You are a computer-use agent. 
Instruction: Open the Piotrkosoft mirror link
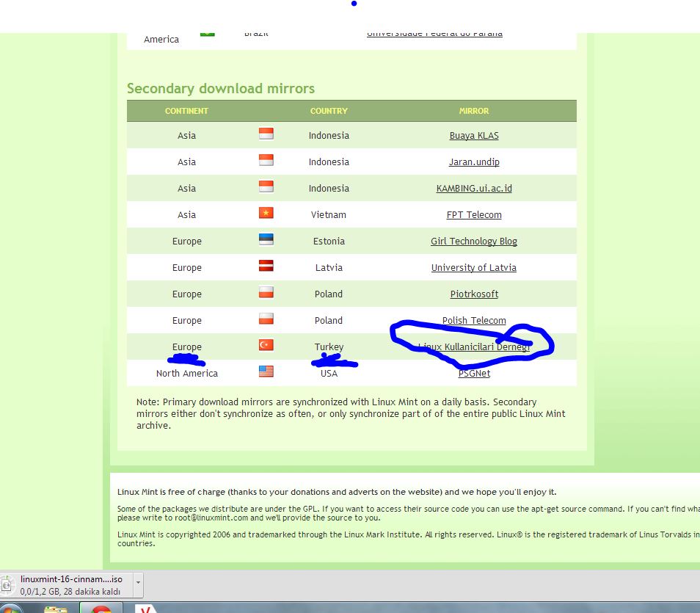(x=474, y=294)
